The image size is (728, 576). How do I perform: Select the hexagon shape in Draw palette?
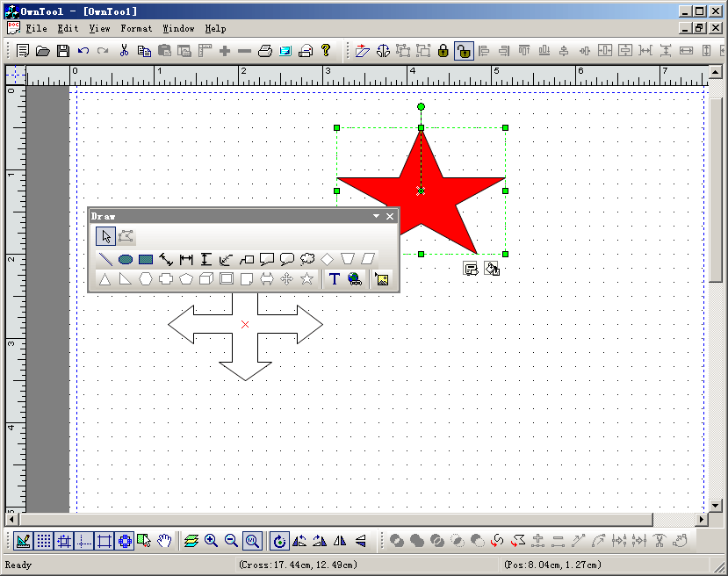[146, 279]
